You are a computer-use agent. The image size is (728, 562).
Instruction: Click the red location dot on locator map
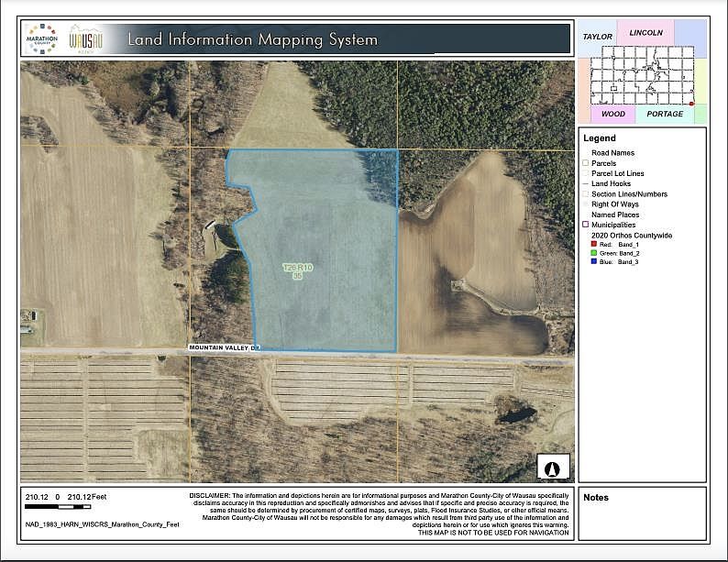[x=691, y=104]
